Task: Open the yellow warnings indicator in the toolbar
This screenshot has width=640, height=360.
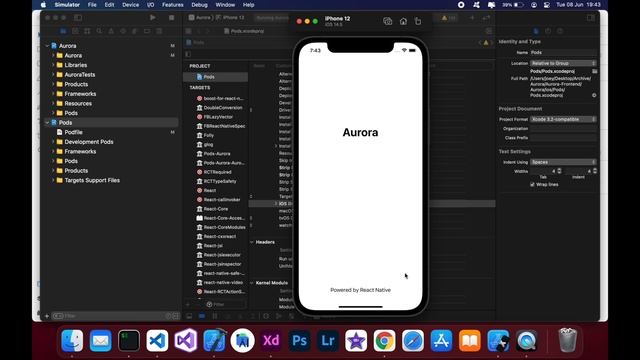Action: tap(449, 18)
